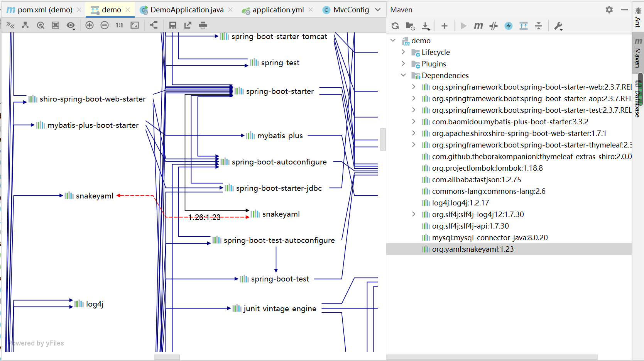Image resolution: width=644 pixels, height=361 pixels.
Task: Run a Maven goal with the m icon
Action: point(478,26)
